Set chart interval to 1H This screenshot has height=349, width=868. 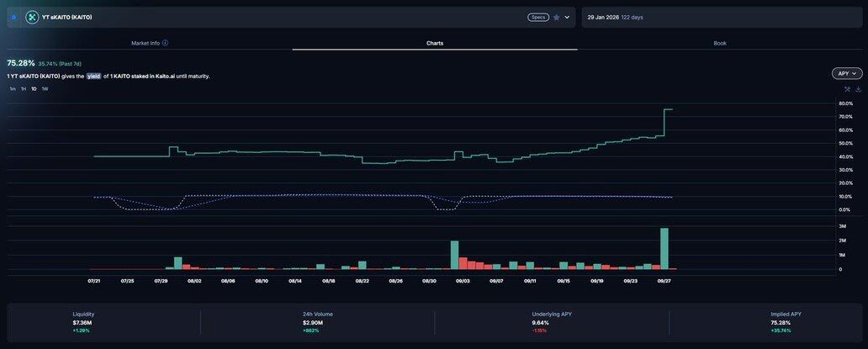pyautogui.click(x=24, y=89)
